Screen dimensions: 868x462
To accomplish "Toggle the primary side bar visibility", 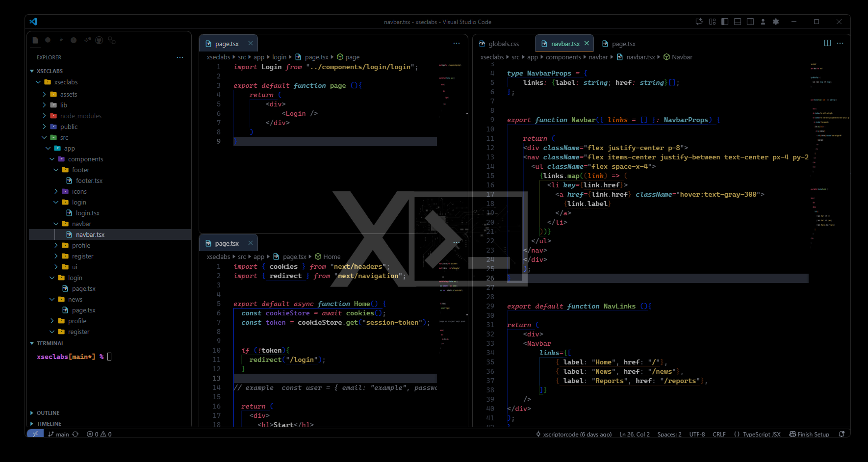I will click(x=725, y=22).
